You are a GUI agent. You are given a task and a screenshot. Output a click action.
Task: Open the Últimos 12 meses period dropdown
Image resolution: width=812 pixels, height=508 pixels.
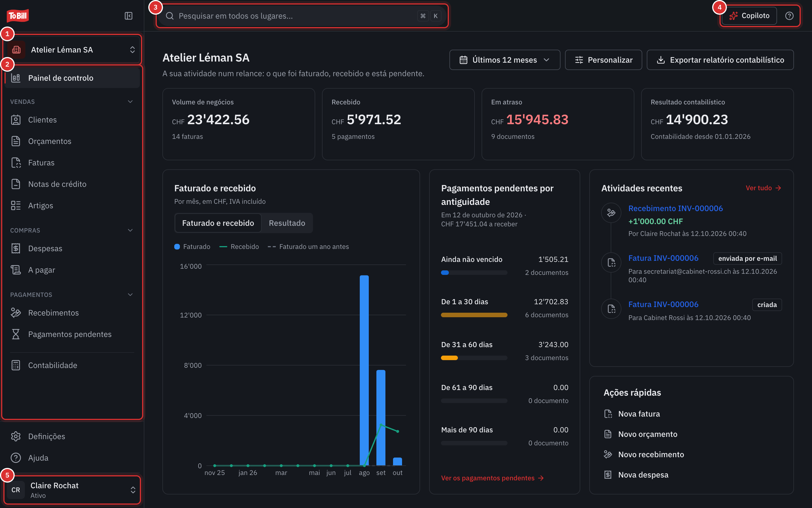[x=505, y=60]
